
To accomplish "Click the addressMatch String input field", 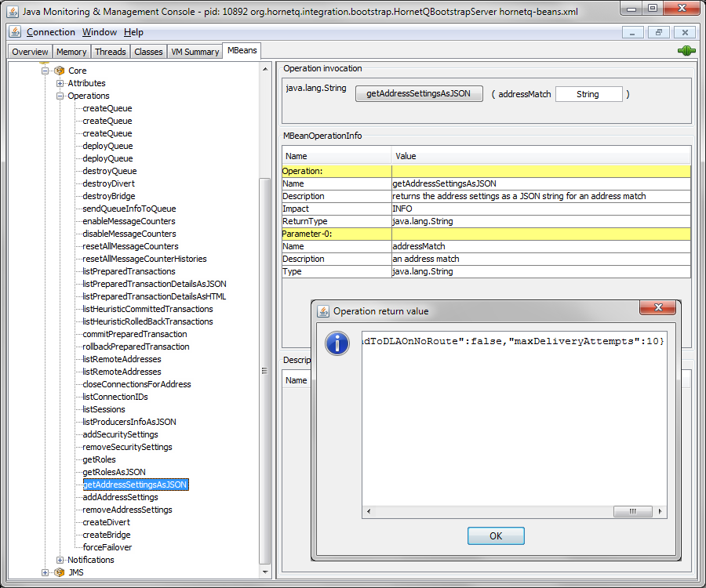I will point(588,94).
